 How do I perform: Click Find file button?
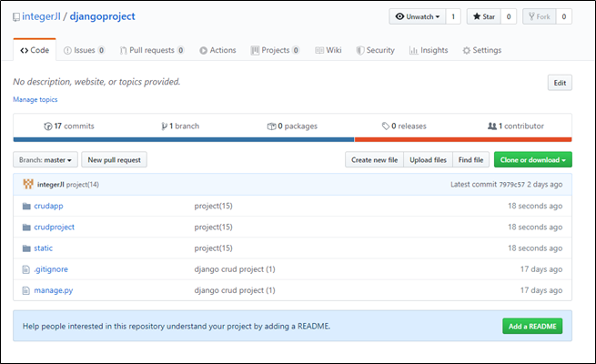[x=471, y=160]
